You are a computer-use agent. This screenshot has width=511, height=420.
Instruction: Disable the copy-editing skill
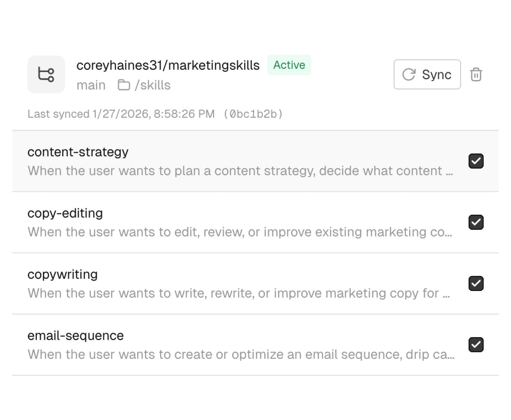[476, 222]
